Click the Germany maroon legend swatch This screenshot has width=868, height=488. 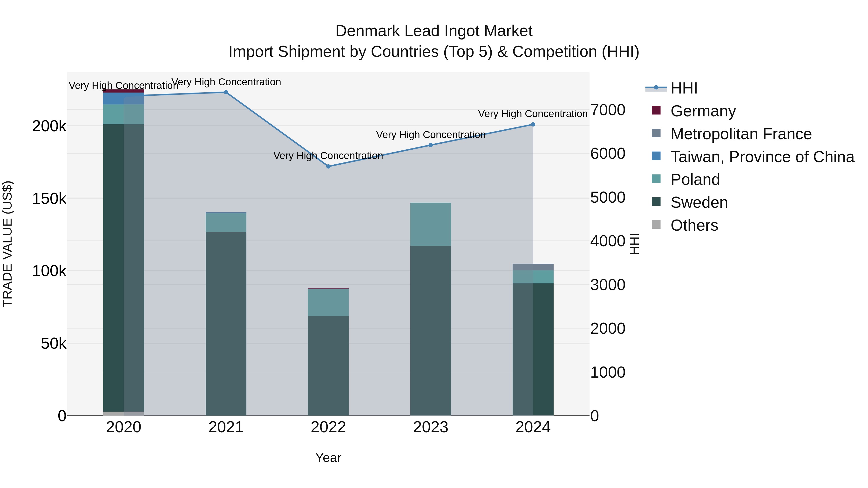tap(656, 110)
